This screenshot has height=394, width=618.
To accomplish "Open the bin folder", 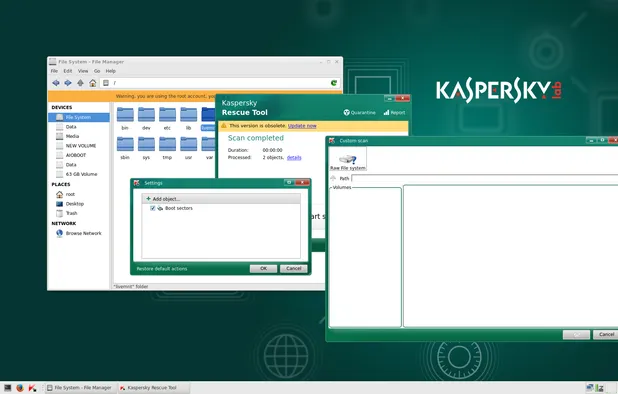I will 125,119.
